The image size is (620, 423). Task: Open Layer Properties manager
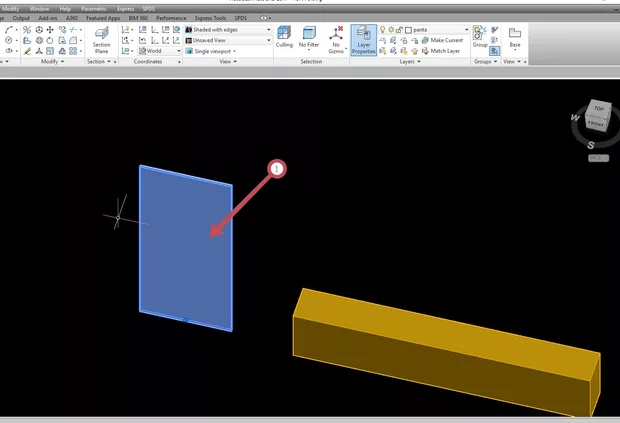[x=364, y=41]
